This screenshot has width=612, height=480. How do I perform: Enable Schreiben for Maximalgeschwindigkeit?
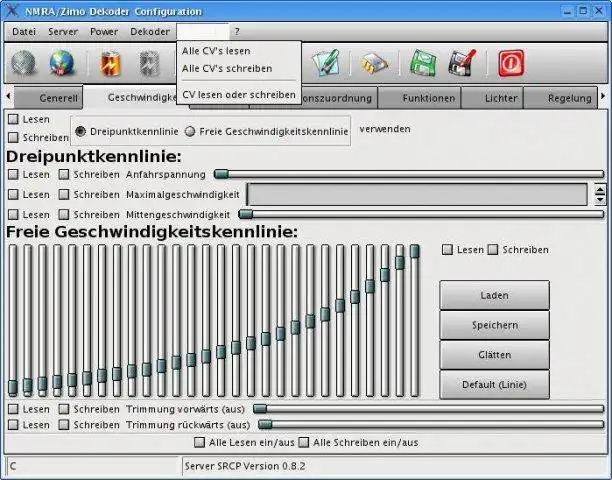click(64, 194)
